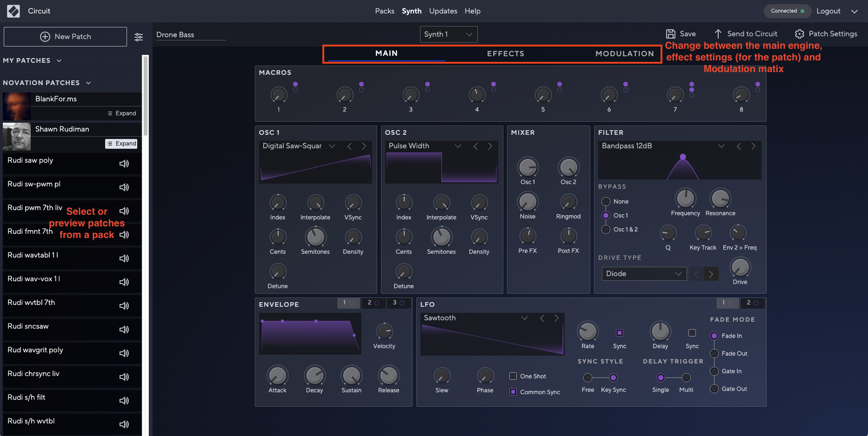Click the Drone Bass patch name field

(191, 35)
